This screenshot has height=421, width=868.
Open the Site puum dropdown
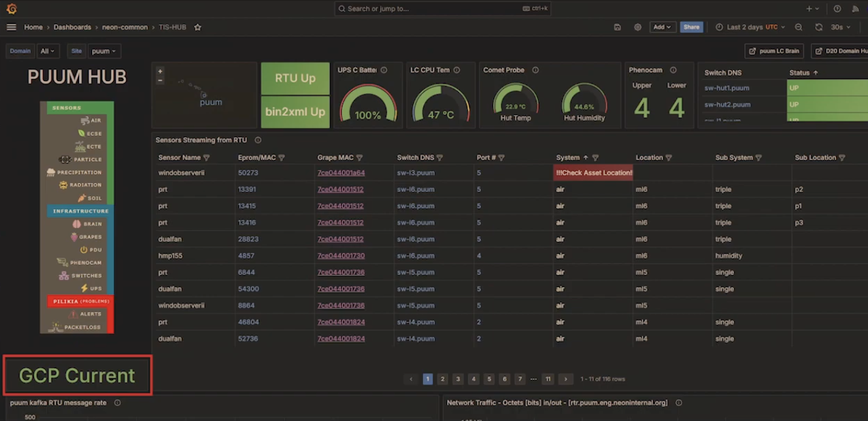point(104,51)
